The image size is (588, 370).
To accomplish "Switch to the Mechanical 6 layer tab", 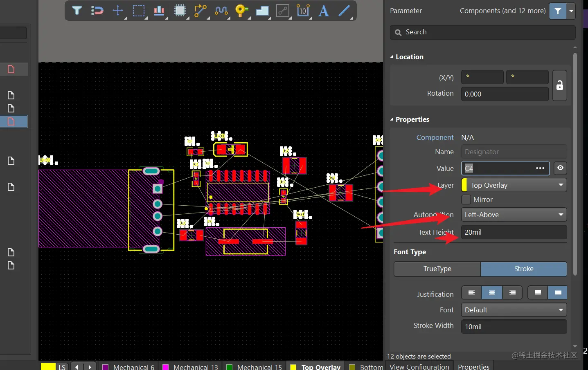I will 128,367.
